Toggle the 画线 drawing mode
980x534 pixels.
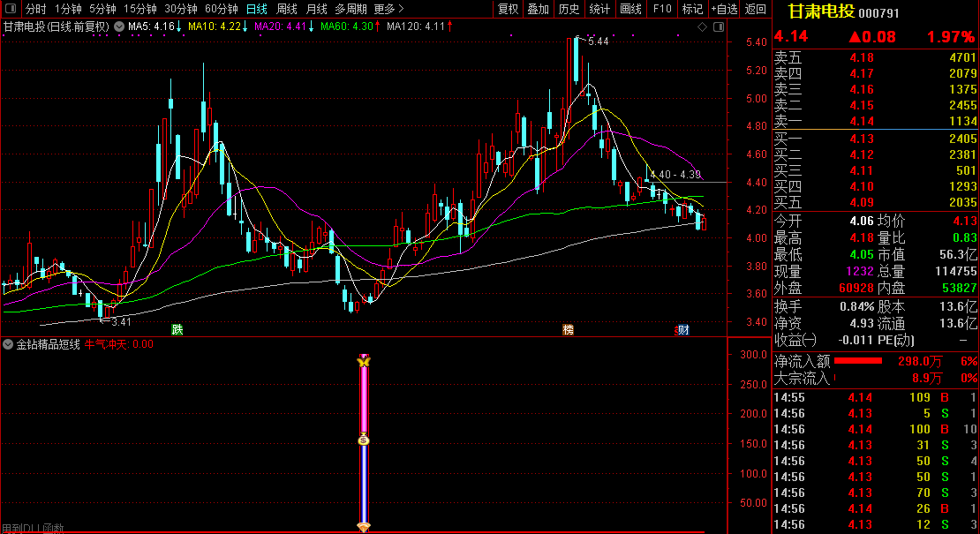point(630,9)
